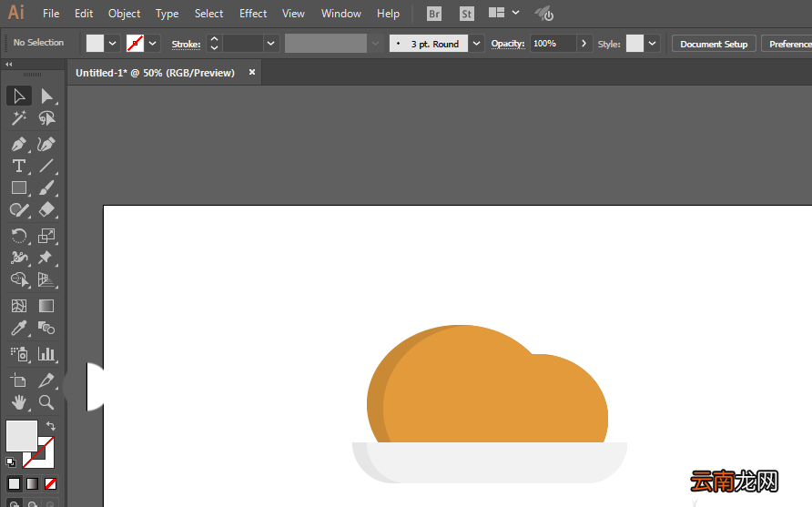Viewport: 812px width, 507px height.
Task: Select the Mesh tool
Action: click(19, 306)
